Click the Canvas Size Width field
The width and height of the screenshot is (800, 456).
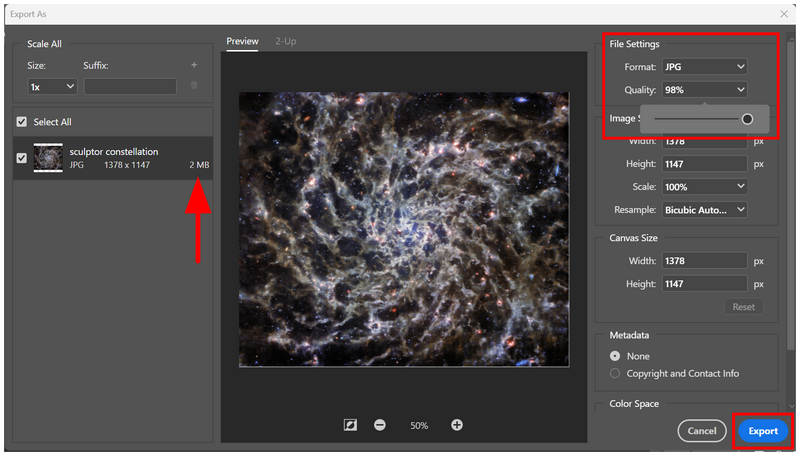[x=704, y=261]
